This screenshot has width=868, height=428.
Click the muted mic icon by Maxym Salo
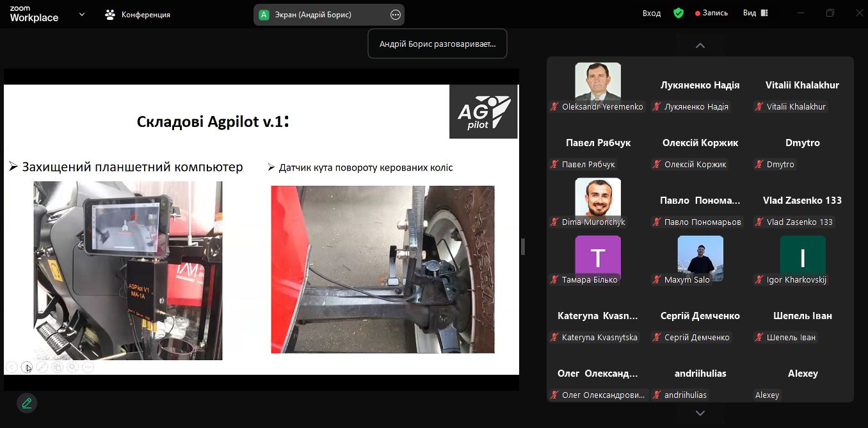click(x=657, y=280)
